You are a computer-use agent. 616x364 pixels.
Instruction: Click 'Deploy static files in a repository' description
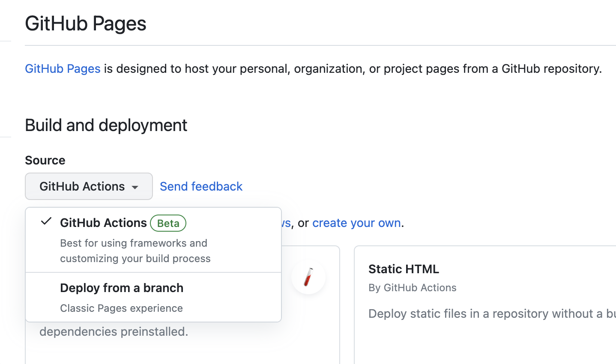coord(492,313)
